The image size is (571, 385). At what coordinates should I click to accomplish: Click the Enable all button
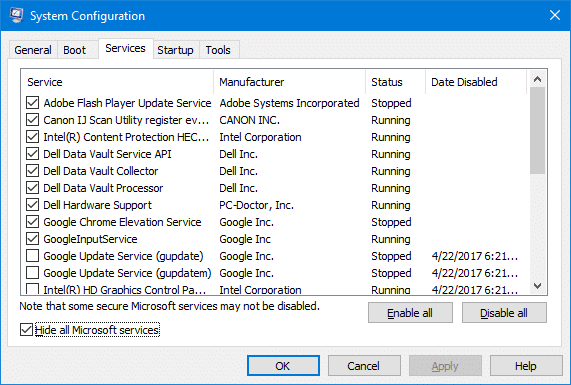tap(410, 313)
